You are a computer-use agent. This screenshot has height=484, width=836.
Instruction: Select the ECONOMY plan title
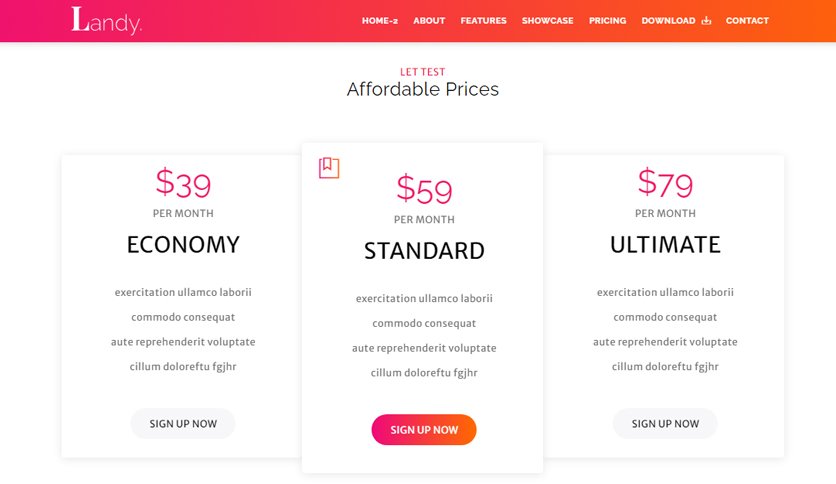(183, 245)
